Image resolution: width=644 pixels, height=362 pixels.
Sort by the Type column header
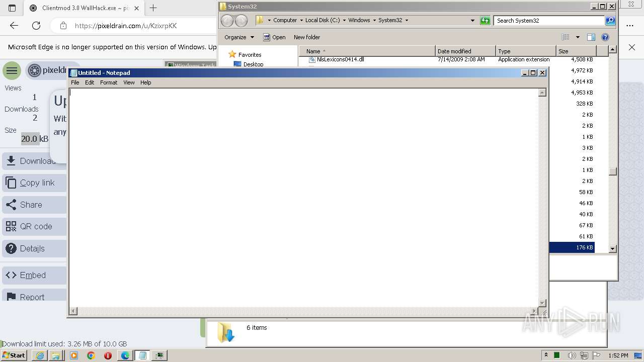pos(526,51)
